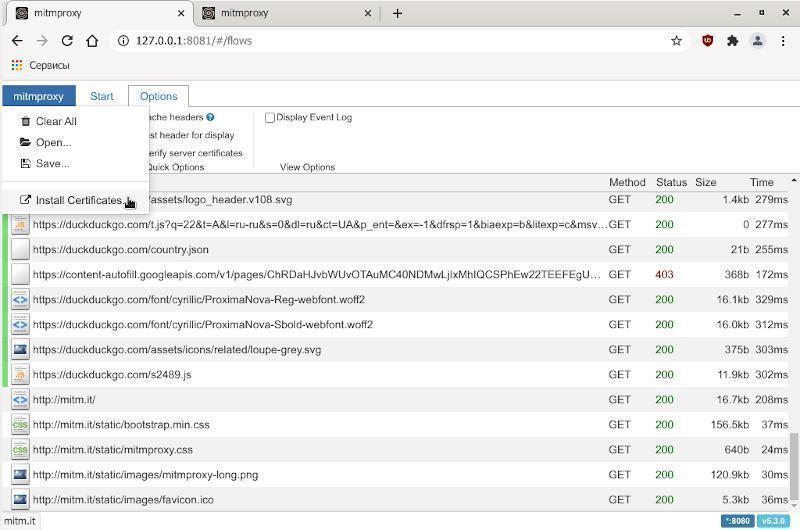The width and height of the screenshot is (800, 530).
Task: Click scroll-up arrow of the flow list
Action: (x=793, y=181)
